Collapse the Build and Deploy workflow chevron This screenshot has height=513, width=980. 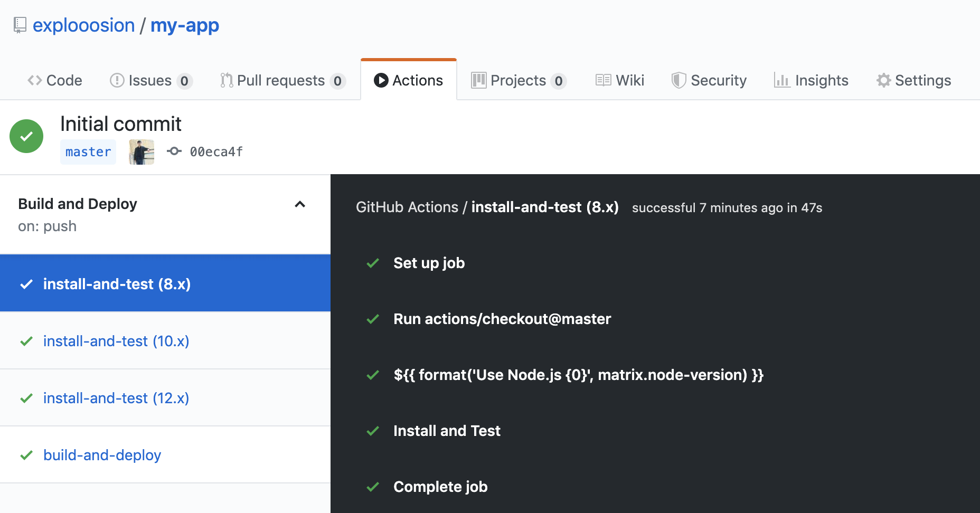click(300, 204)
